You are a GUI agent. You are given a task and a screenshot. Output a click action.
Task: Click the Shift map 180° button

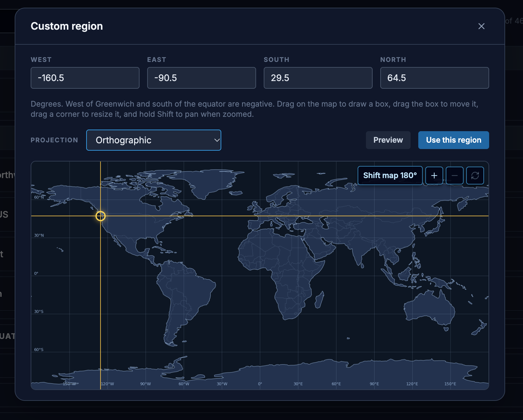click(x=390, y=176)
